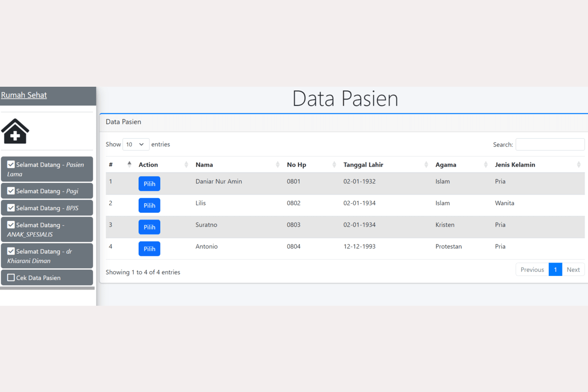Open the Rumah Sehat link
Viewport: 588px width, 392px height.
point(24,95)
